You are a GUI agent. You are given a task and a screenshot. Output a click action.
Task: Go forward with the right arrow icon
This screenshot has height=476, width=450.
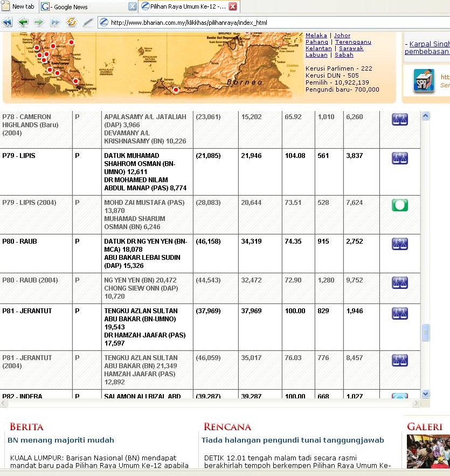coord(39,22)
